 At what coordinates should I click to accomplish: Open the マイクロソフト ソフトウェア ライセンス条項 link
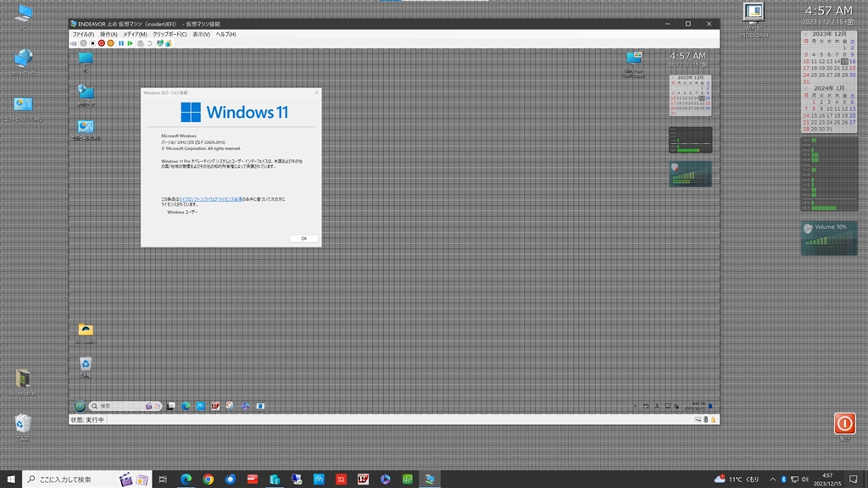click(x=210, y=199)
